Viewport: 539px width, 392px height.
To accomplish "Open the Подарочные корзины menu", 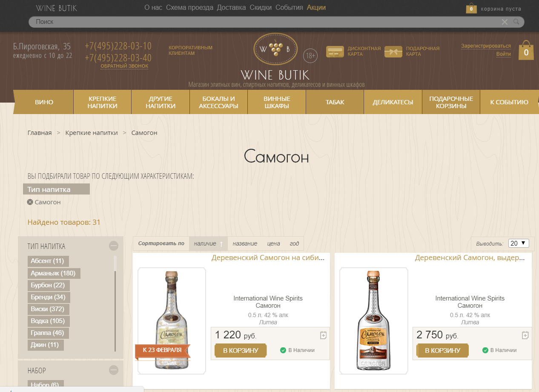I will pos(451,102).
